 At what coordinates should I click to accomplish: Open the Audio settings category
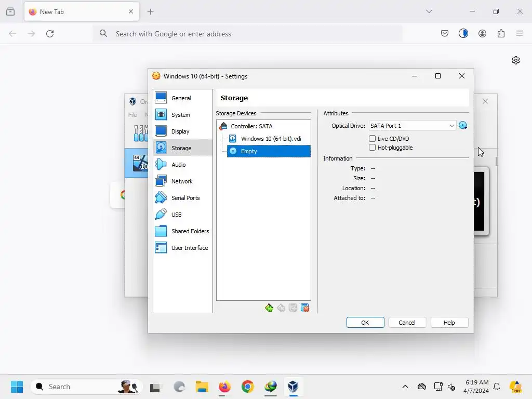coord(182,165)
